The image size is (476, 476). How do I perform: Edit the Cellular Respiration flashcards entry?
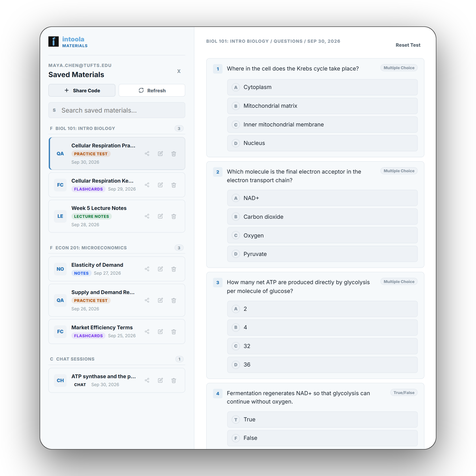[x=160, y=185]
